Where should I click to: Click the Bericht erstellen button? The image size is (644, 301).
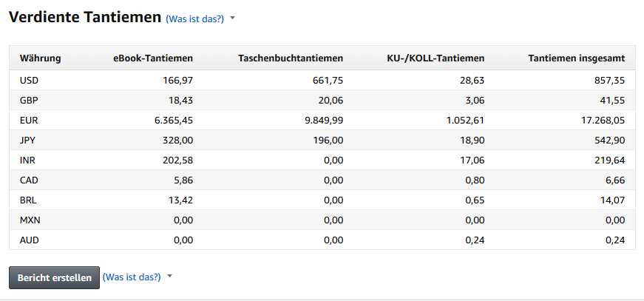(54, 277)
